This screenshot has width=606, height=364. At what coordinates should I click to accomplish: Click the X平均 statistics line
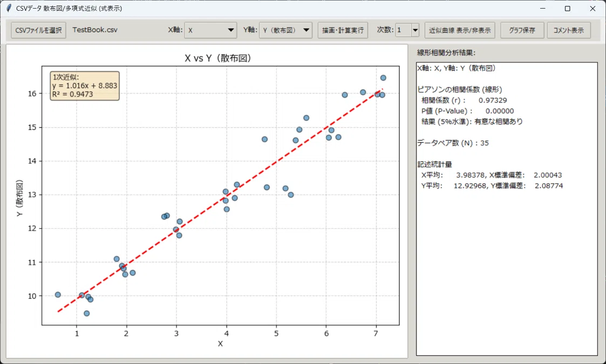click(492, 175)
